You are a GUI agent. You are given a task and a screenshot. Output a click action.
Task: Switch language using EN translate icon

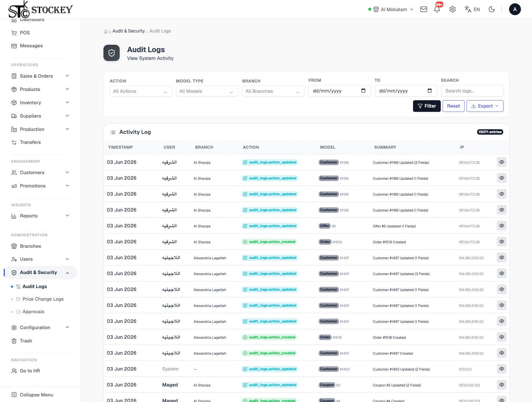472,9
